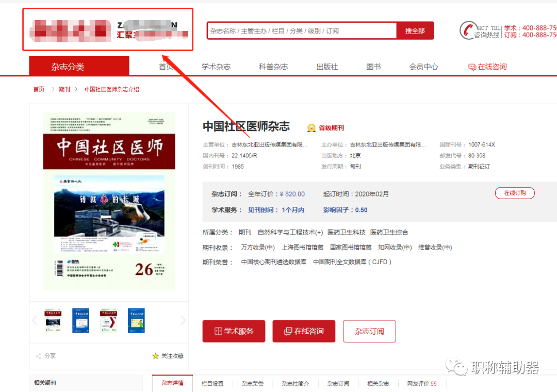Toggle the 关注收藏 favorite star
This screenshot has height=392, width=557.
(156, 356)
